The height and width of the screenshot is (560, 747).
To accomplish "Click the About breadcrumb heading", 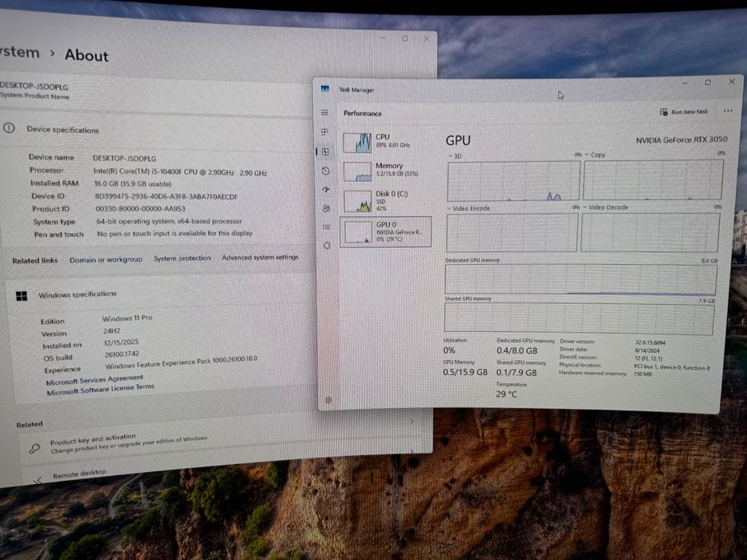I will (x=86, y=55).
